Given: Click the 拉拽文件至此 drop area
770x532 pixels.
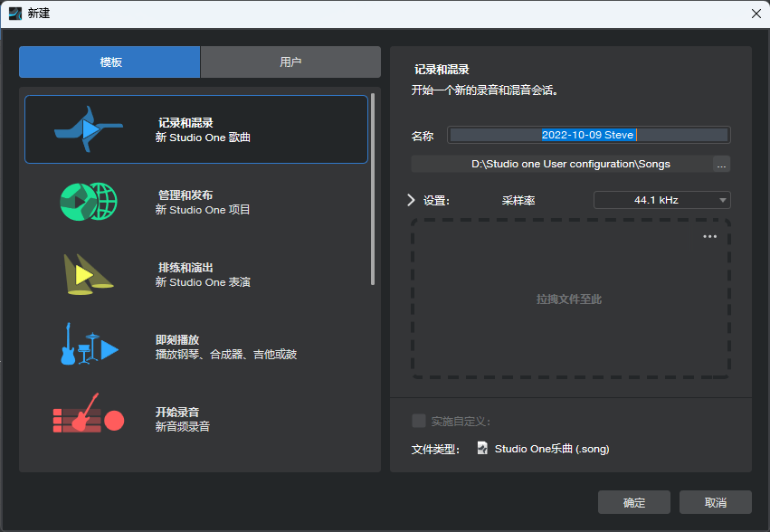Looking at the screenshot, I should click(571, 299).
